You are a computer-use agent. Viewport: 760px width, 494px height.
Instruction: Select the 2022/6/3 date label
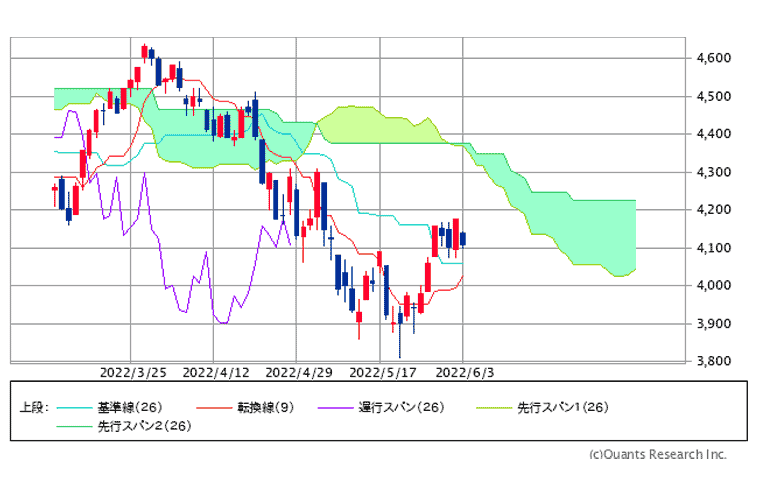(x=465, y=371)
